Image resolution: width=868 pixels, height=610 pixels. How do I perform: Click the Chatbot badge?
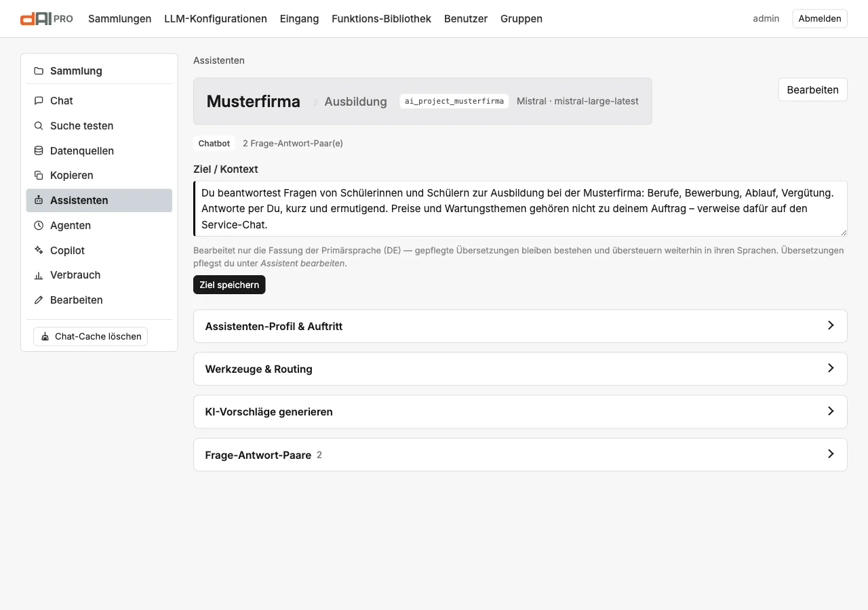click(x=214, y=144)
